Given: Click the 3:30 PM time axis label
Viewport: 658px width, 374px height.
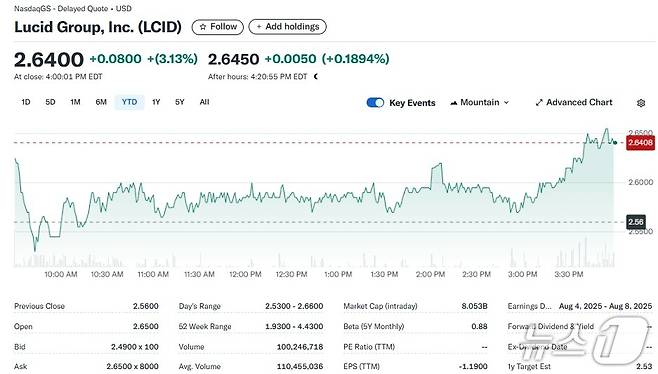Looking at the screenshot, I should point(569,274).
